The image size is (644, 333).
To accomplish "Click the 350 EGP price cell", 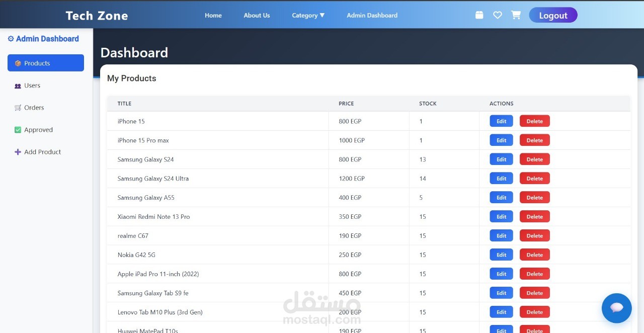I will click(350, 217).
